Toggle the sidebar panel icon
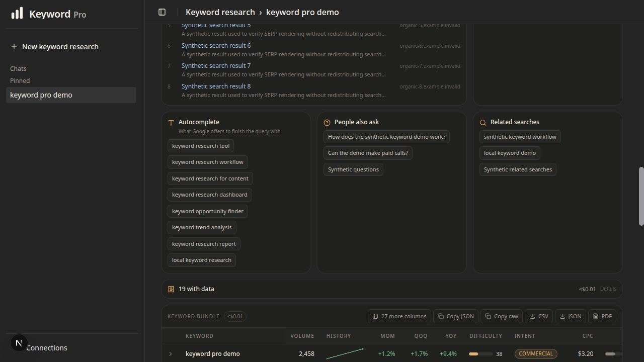The width and height of the screenshot is (644, 362). (x=162, y=12)
